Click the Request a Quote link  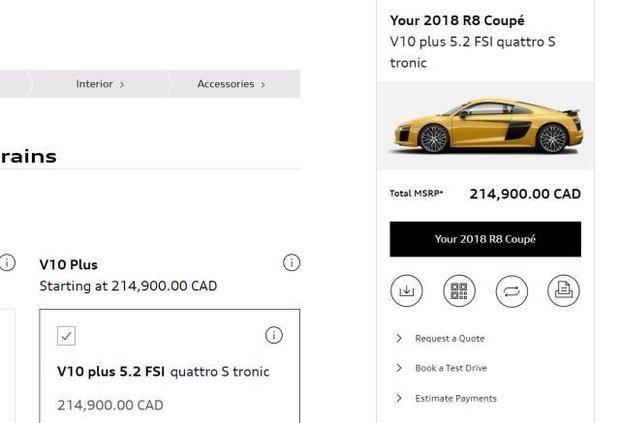tap(449, 339)
